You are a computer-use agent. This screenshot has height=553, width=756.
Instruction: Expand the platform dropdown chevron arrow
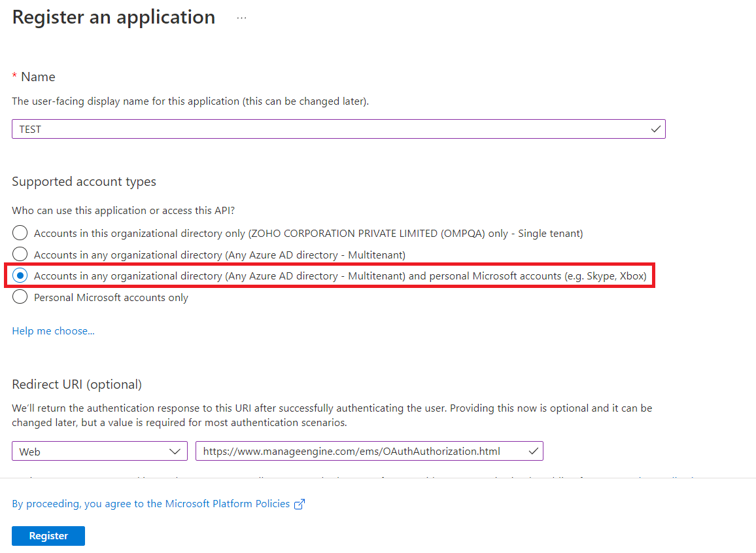(x=175, y=452)
